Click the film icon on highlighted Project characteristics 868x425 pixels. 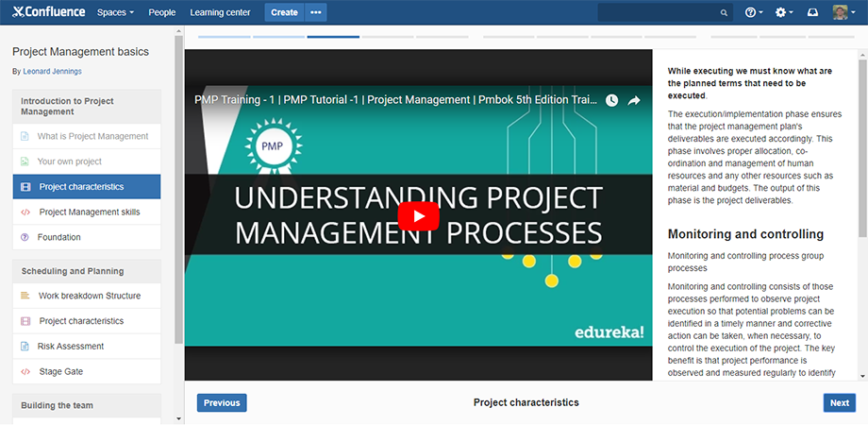pos(25,187)
